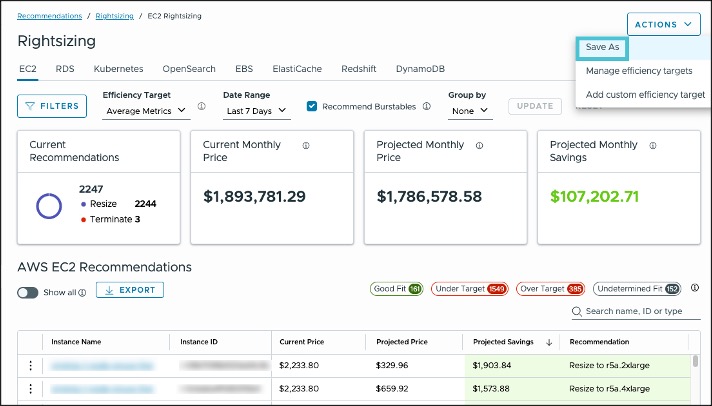Filter by Undetermined Fit badge
The height and width of the screenshot is (406, 712).
tap(637, 289)
